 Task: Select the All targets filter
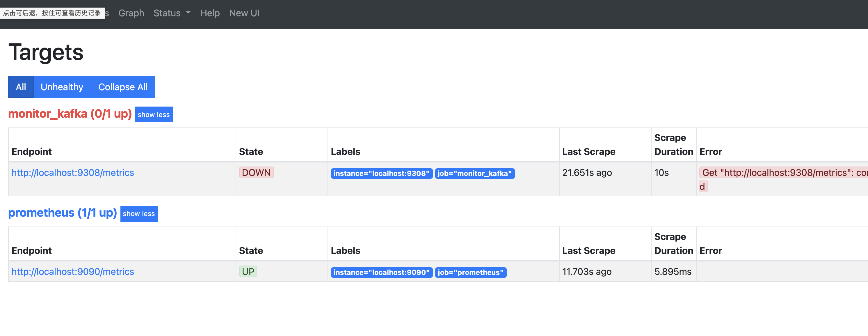[21, 87]
